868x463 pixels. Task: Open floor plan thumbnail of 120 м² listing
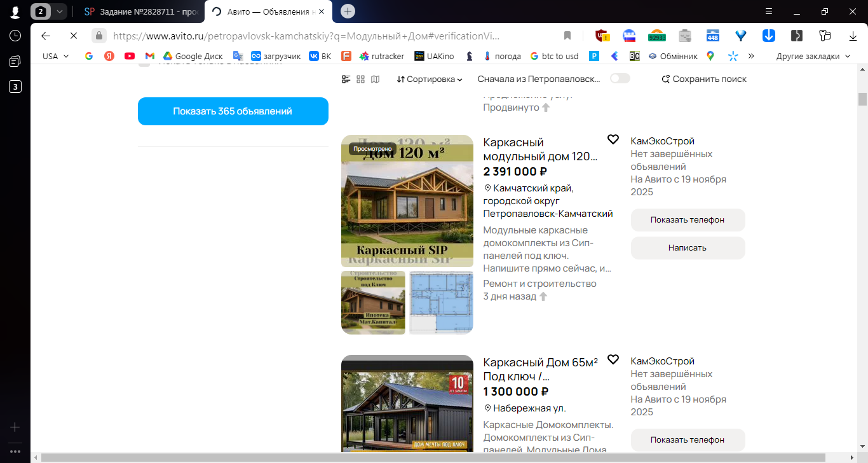(442, 302)
